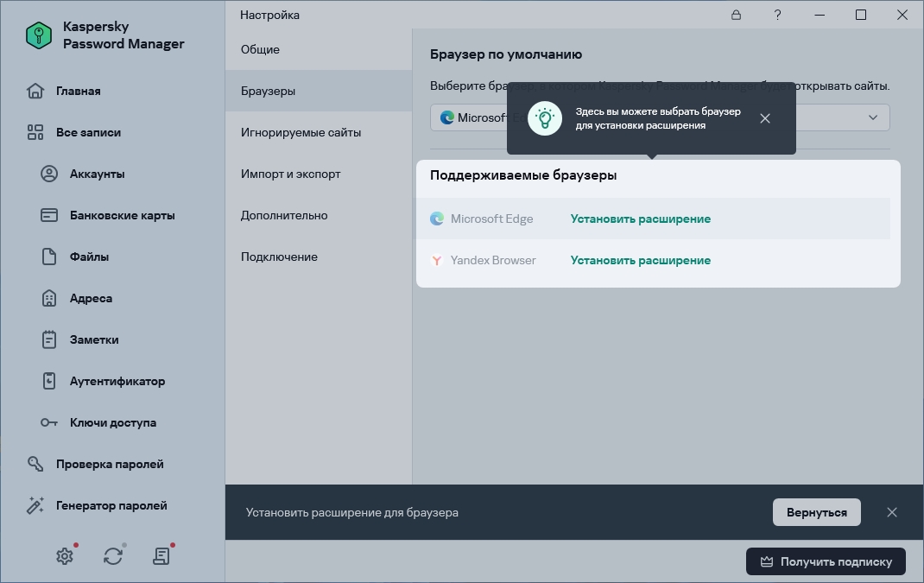The image size is (924, 583).
Task: Install extension for Microsoft Edge
Action: click(x=641, y=219)
